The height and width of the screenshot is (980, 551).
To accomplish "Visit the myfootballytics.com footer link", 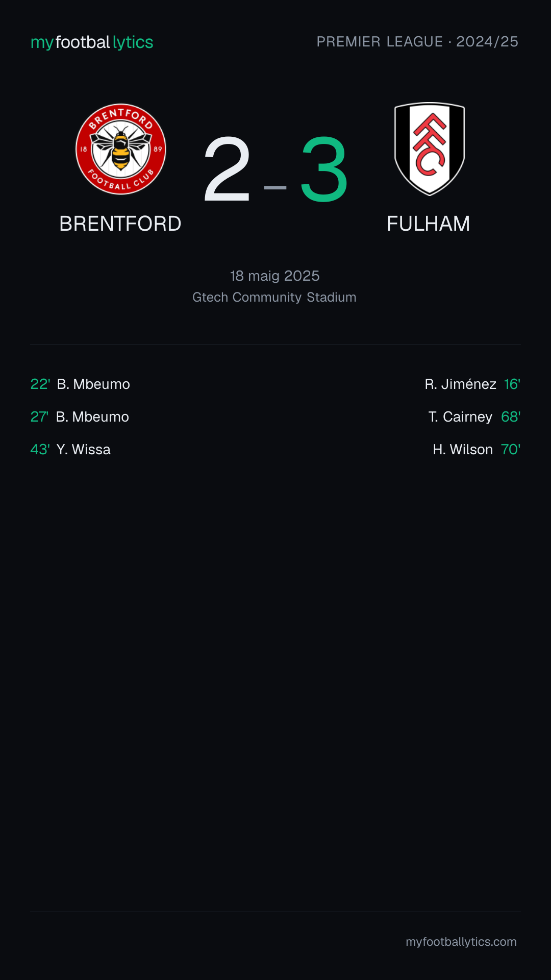I will [x=461, y=942].
